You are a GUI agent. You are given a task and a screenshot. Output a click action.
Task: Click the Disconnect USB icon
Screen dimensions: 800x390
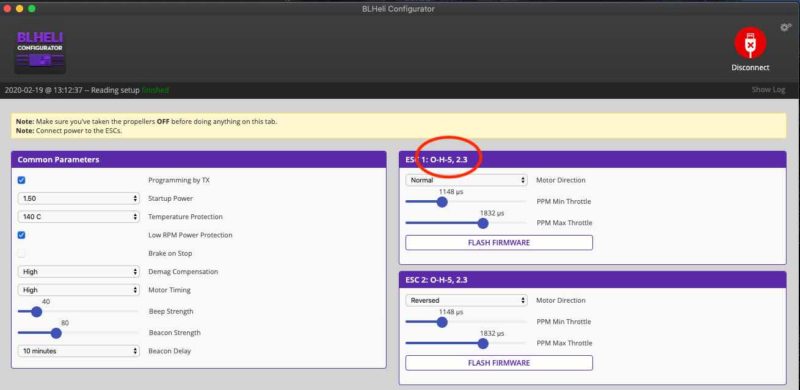[750, 43]
